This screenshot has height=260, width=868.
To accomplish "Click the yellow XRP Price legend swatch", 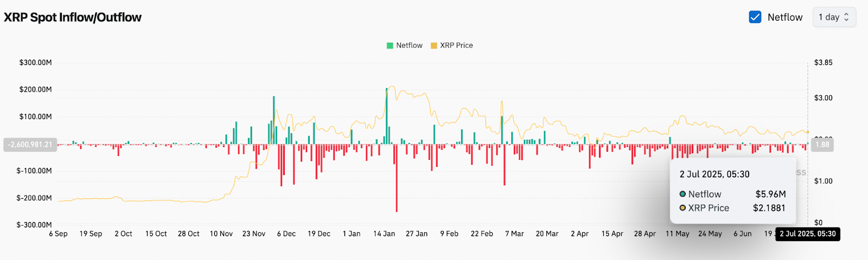I will 433,45.
